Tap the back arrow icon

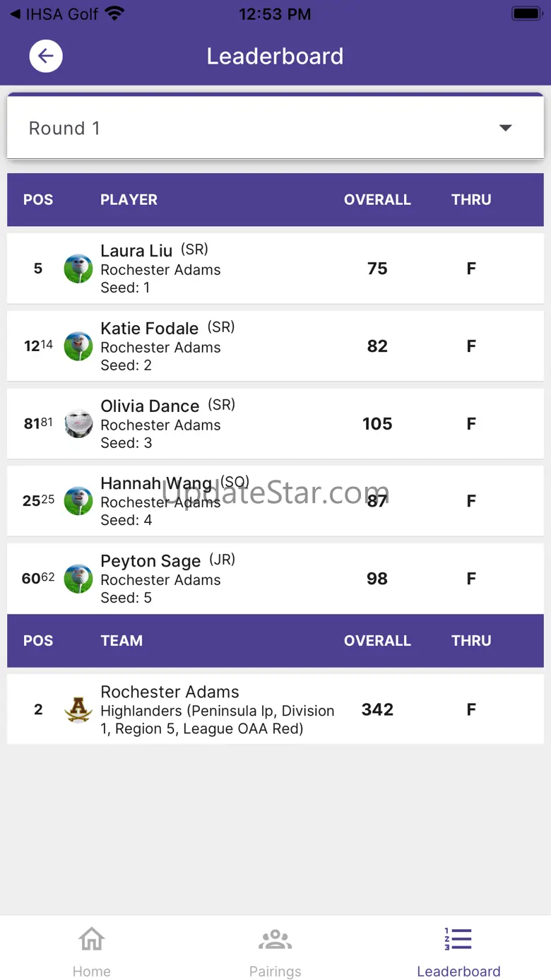coord(46,56)
